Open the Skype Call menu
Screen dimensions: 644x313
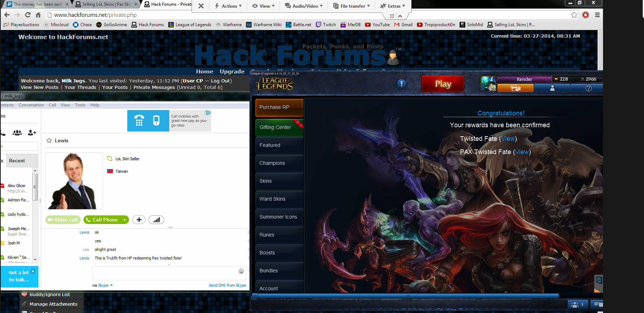pyautogui.click(x=52, y=105)
